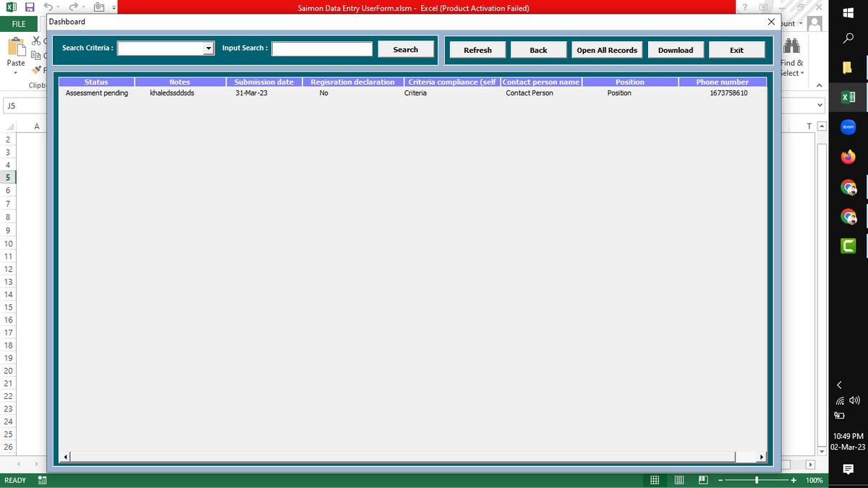Click the macro recording icon beside READY

[42, 480]
